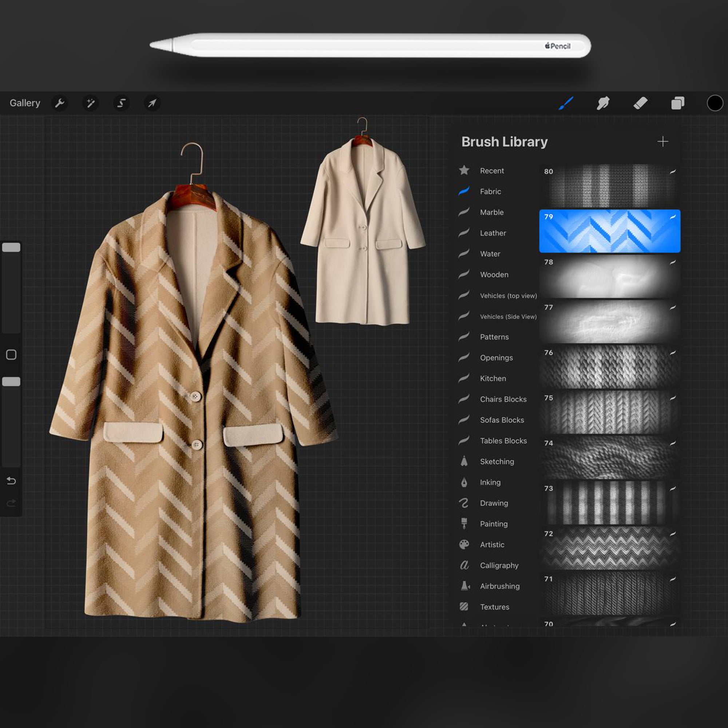728x728 pixels.
Task: Click the black active color swatch
Action: click(x=715, y=103)
